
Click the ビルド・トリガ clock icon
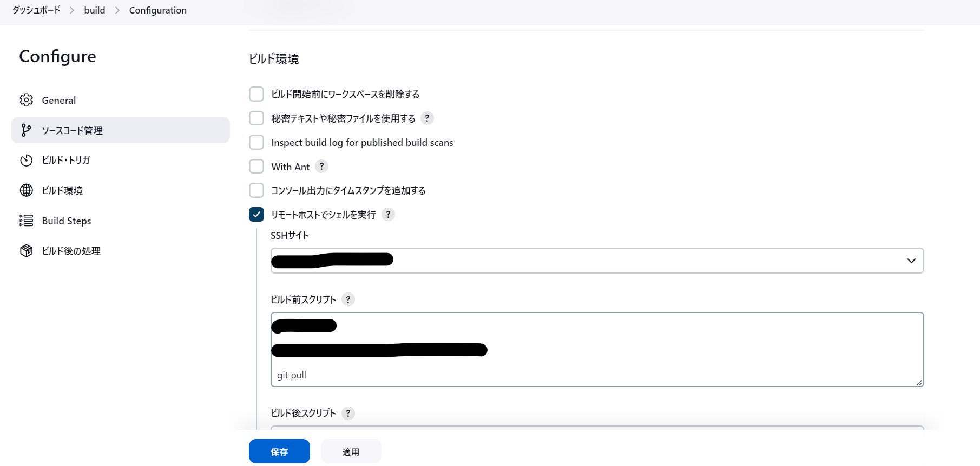click(x=26, y=160)
